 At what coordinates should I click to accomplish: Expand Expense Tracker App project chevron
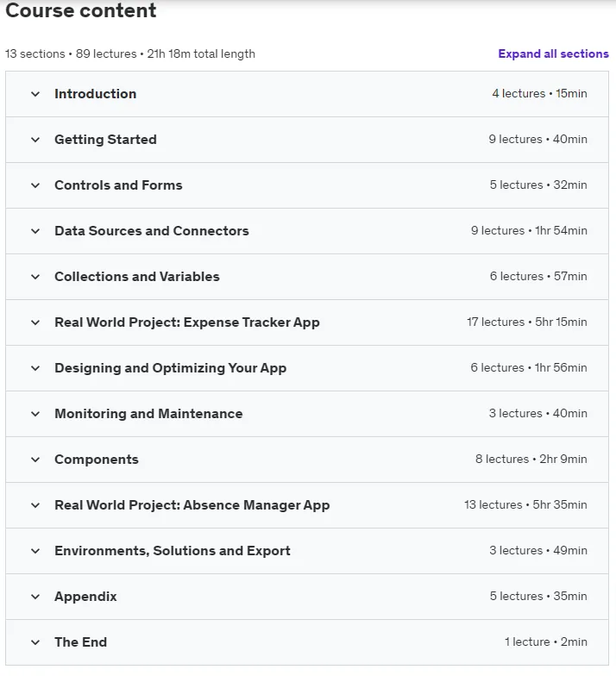(x=35, y=322)
